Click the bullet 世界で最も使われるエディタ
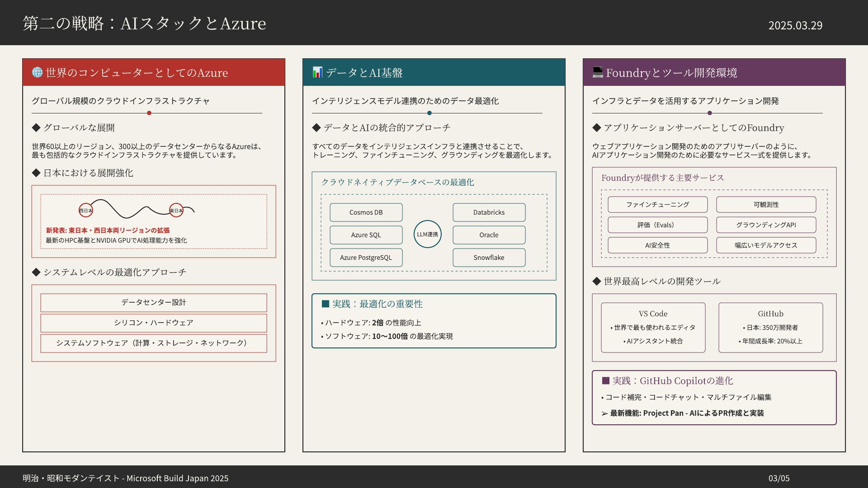The image size is (868, 488). pyautogui.click(x=653, y=328)
